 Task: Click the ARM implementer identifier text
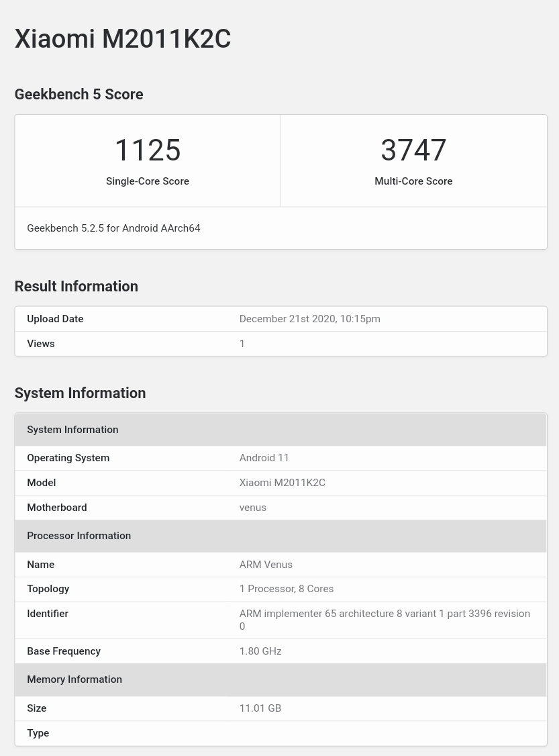[384, 614]
